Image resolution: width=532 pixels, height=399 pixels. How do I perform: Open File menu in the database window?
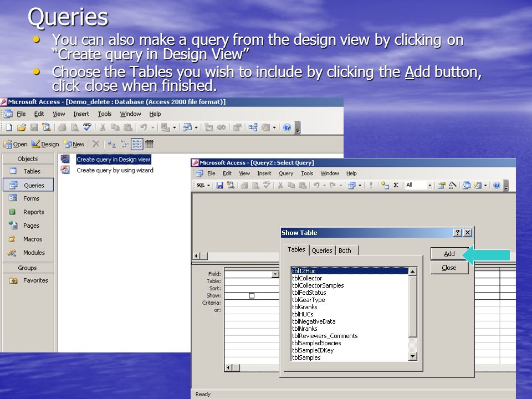click(22, 114)
